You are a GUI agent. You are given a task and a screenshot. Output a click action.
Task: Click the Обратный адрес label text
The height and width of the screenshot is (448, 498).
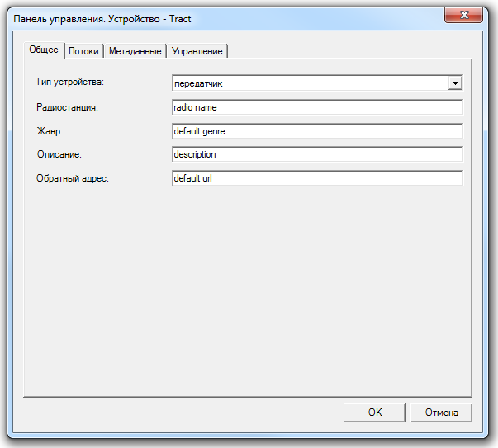73,178
